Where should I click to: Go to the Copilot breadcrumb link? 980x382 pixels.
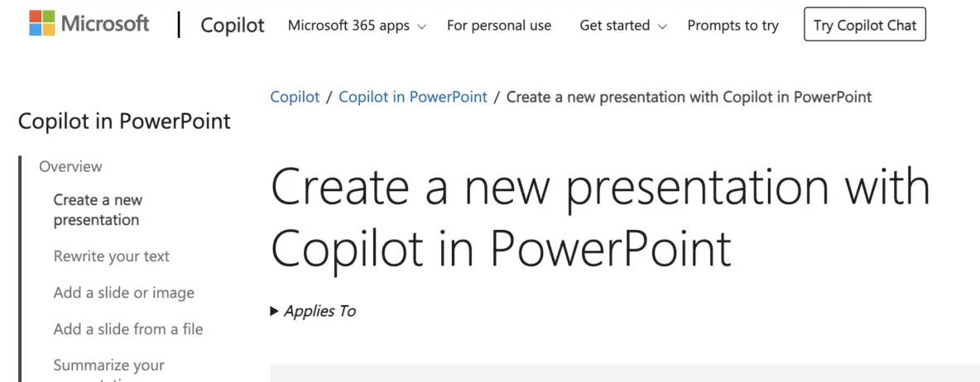(x=295, y=97)
